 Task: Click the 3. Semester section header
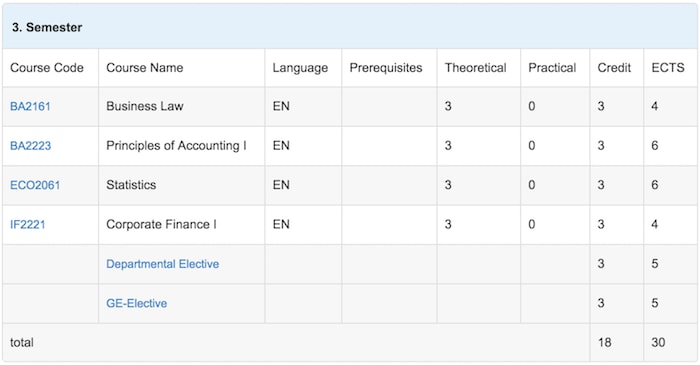pyautogui.click(x=47, y=27)
